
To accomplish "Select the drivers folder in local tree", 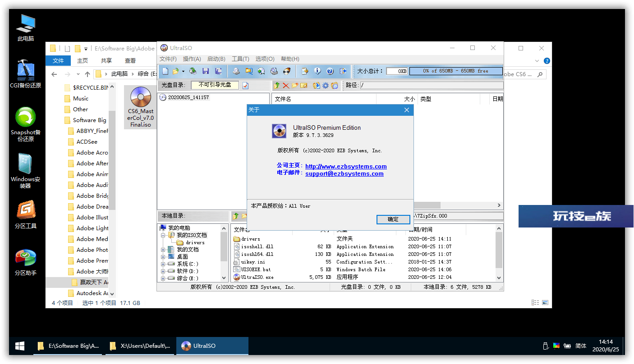I will point(195,242).
